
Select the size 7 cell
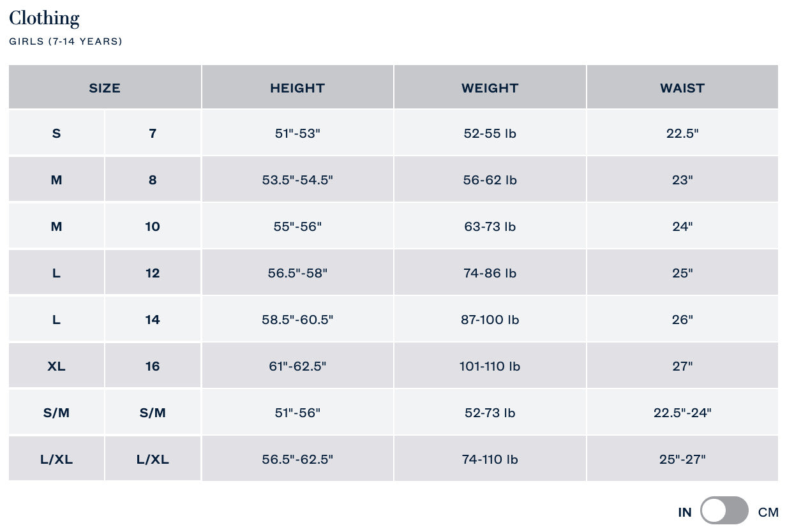[153, 133]
